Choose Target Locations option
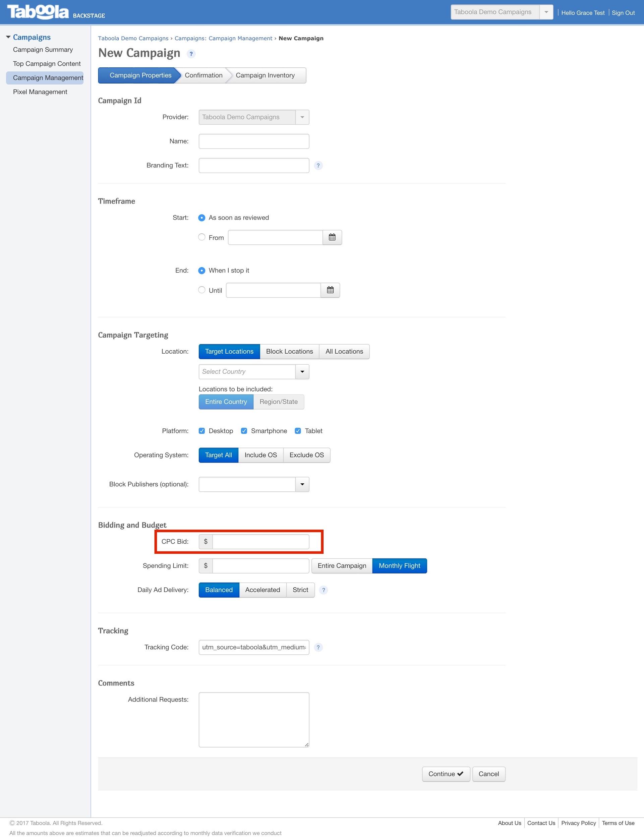The image size is (644, 838). click(x=229, y=351)
